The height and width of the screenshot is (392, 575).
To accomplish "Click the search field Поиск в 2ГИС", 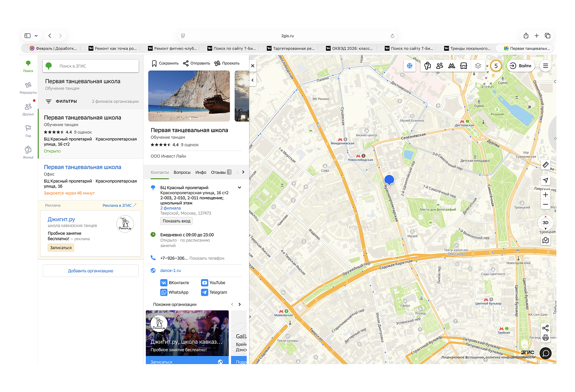I will pyautogui.click(x=90, y=66).
